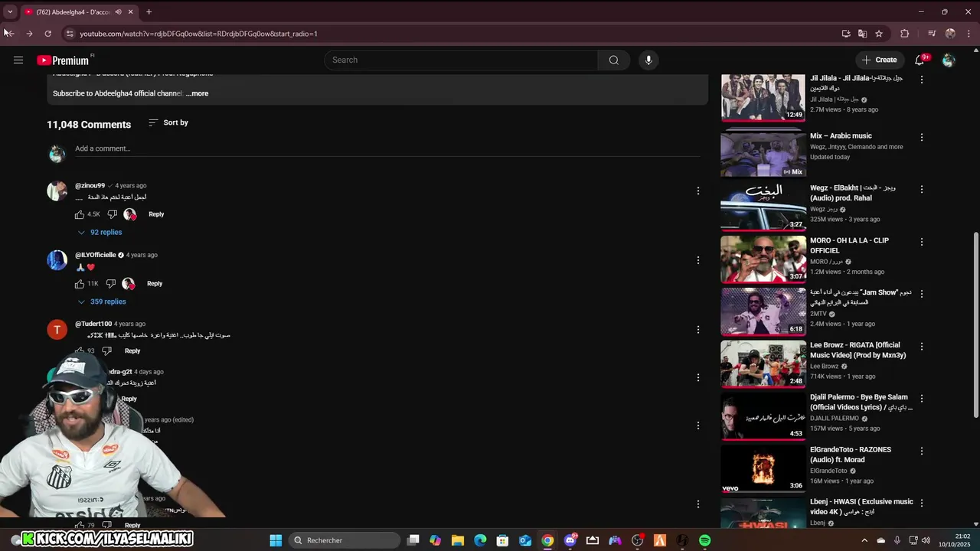Open the @zinou99 comment options menu

click(x=697, y=191)
